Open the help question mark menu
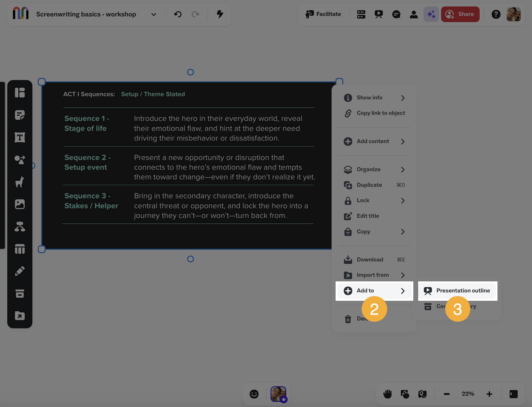This screenshot has height=407, width=532. click(496, 14)
